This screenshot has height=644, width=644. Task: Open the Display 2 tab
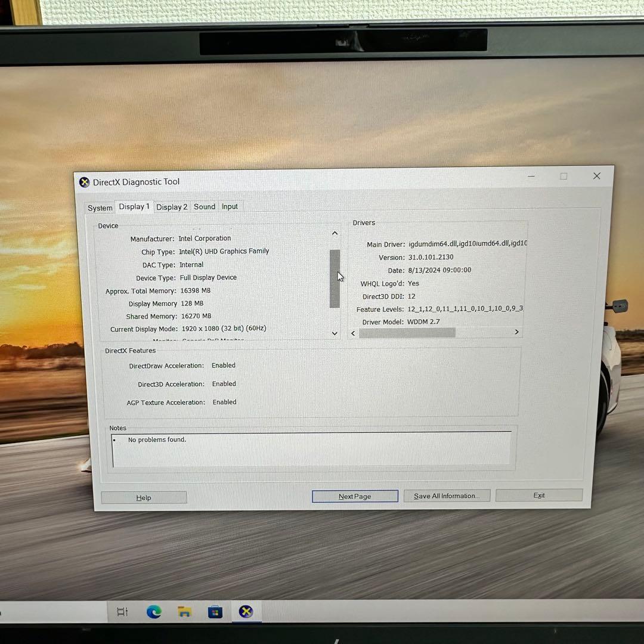(171, 207)
